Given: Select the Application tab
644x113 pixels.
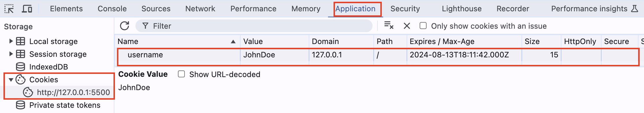Looking at the screenshot, I should [x=355, y=9].
